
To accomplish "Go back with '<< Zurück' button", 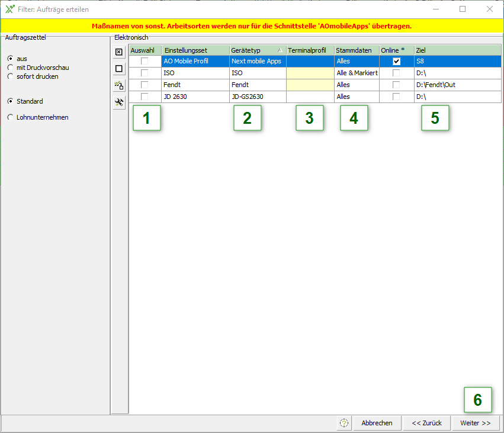I will click(426, 423).
